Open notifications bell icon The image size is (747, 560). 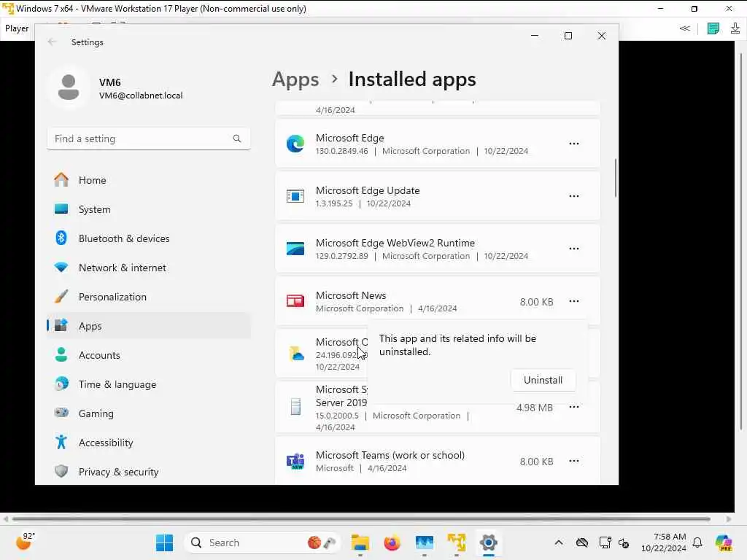697,542
